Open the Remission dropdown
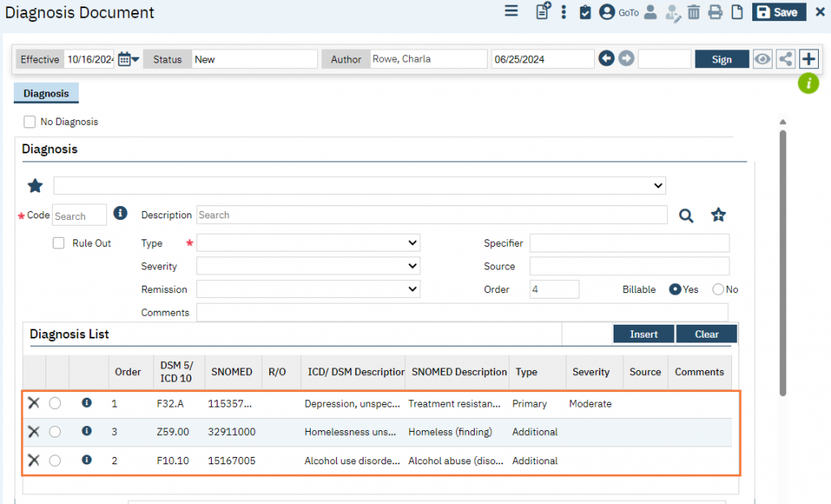Viewport: 831px width, 504px height. point(308,290)
